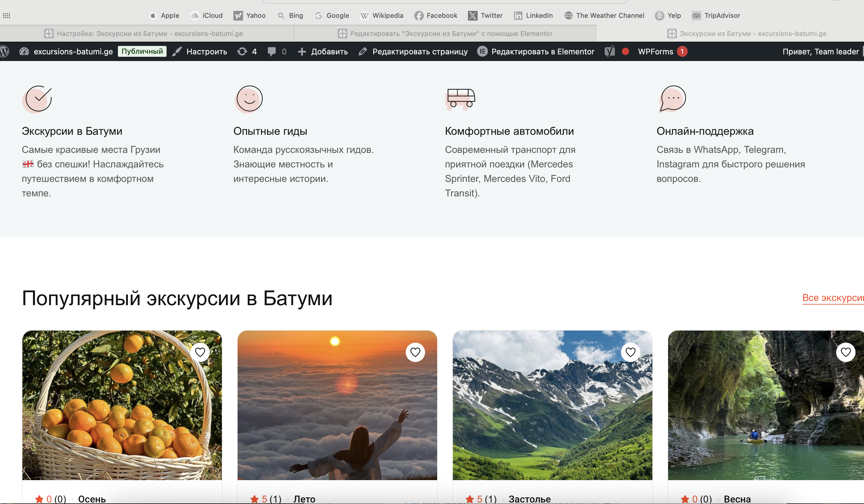Expand the Привет, Team leader account menu

tap(820, 51)
